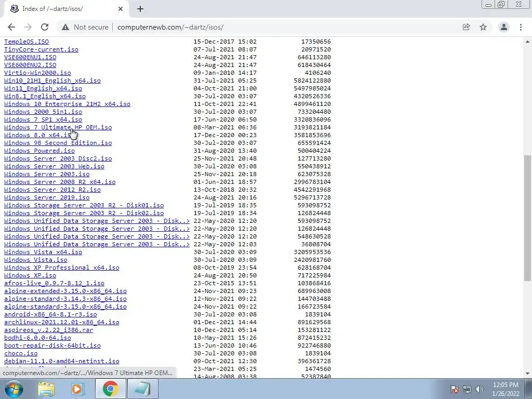Download Windows XP.iso
532x399 pixels.
(30, 276)
